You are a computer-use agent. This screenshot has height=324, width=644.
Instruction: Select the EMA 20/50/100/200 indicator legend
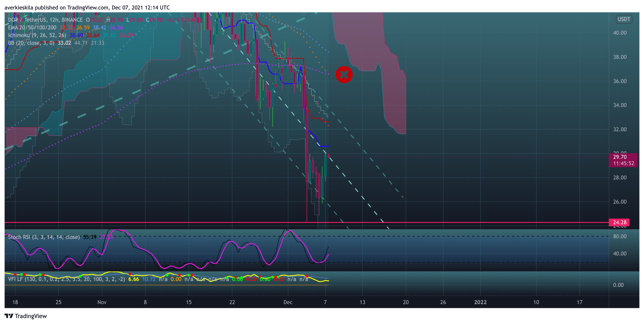32,28
